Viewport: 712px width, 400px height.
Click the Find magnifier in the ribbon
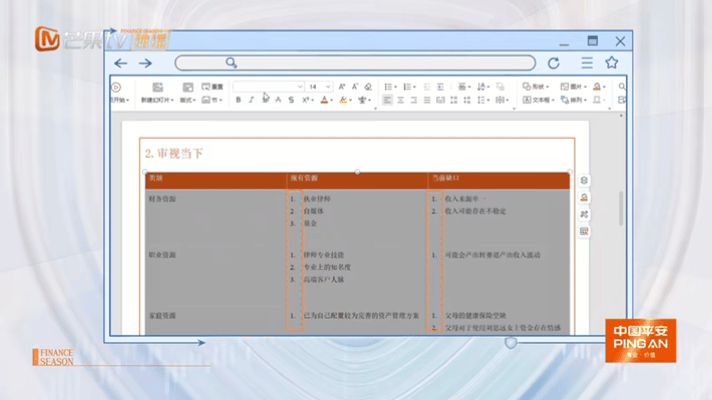coord(622,86)
